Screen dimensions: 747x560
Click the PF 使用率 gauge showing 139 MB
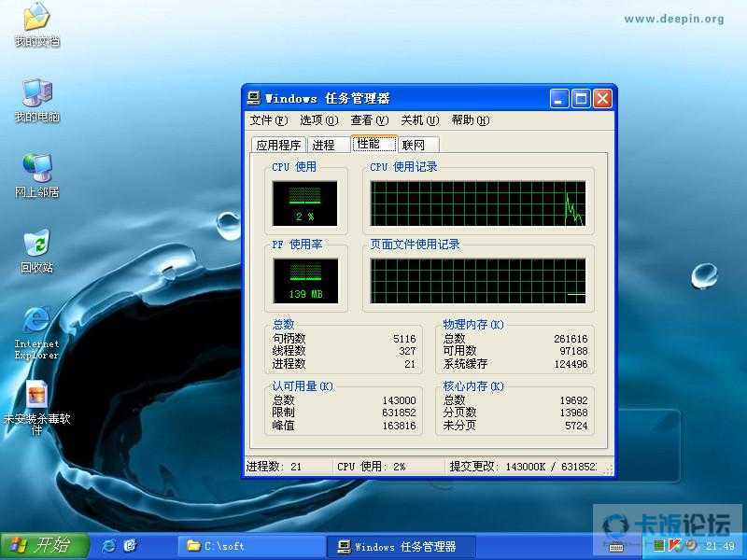[305, 281]
